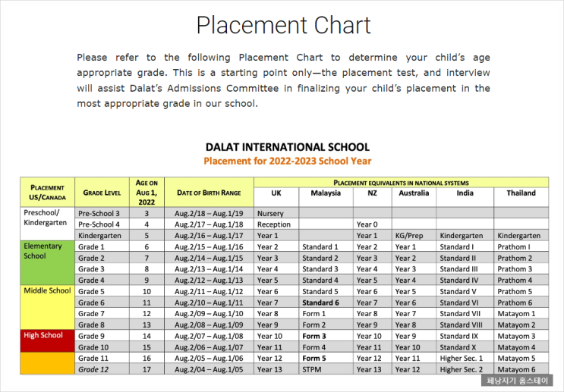The height and width of the screenshot is (392, 564).
Task: Select the Grade 1 cell
Action: (102, 246)
